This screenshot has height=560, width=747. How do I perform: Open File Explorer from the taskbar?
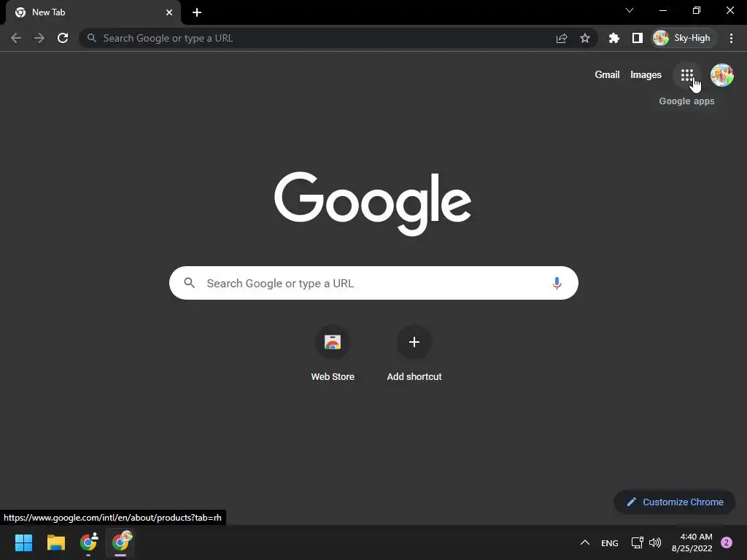pyautogui.click(x=55, y=542)
